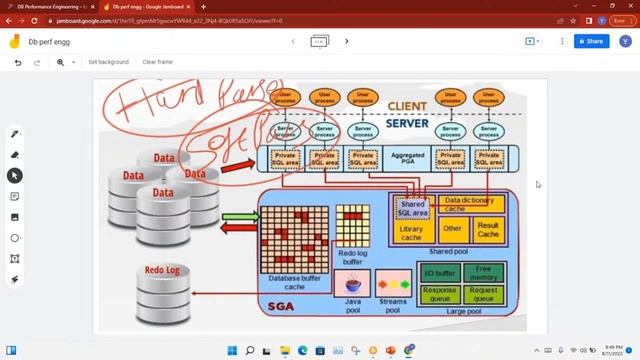Redo the last action
640x360 pixels.
(x=37, y=62)
